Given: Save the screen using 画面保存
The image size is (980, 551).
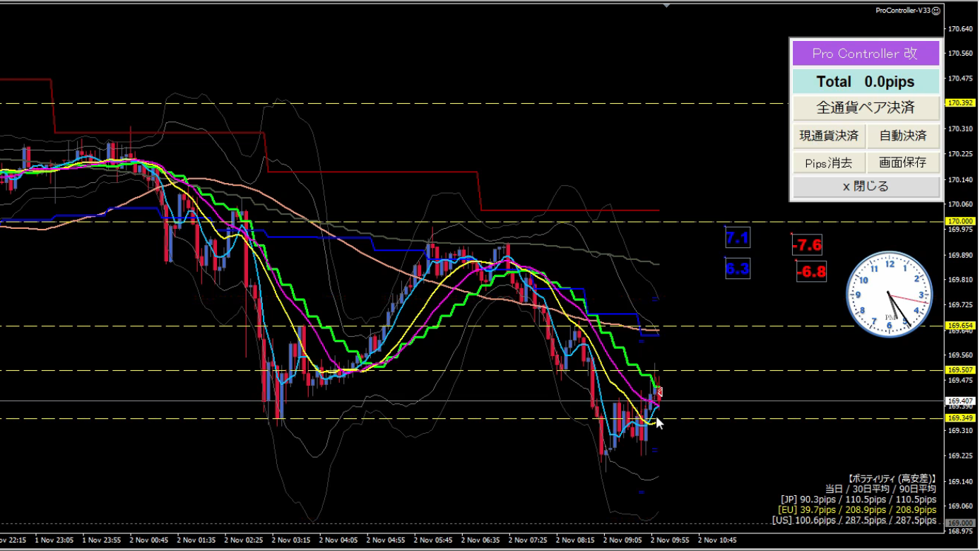Looking at the screenshot, I should pos(903,162).
